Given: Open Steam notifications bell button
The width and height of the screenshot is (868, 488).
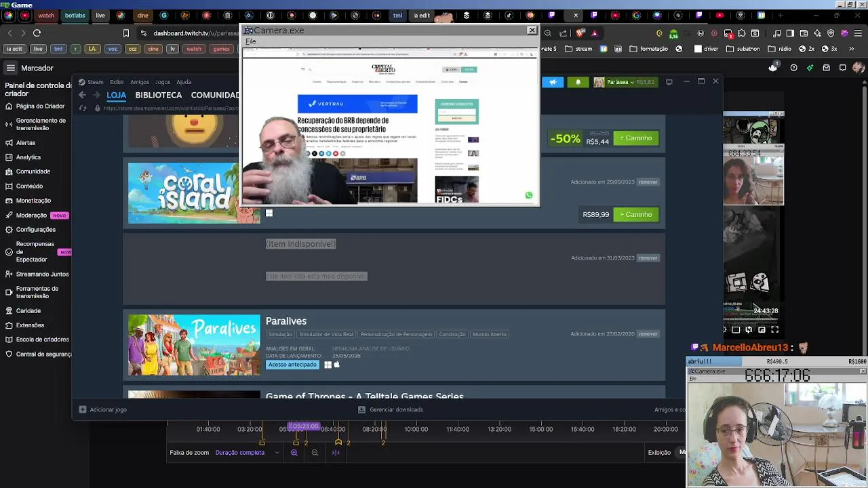Looking at the screenshot, I should pos(578,82).
